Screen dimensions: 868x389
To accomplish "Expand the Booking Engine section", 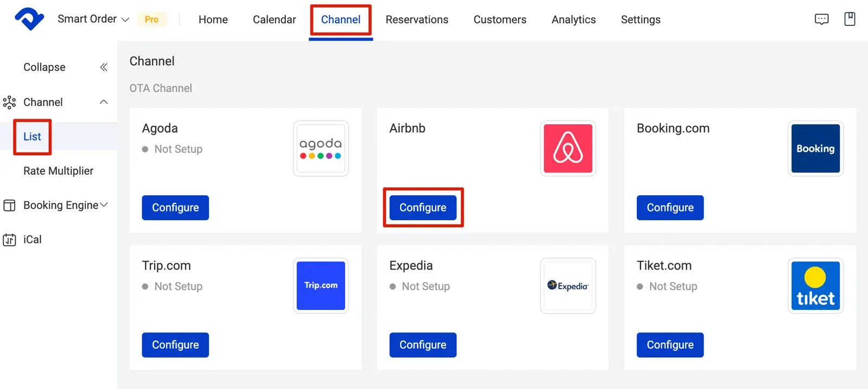I will pos(104,205).
